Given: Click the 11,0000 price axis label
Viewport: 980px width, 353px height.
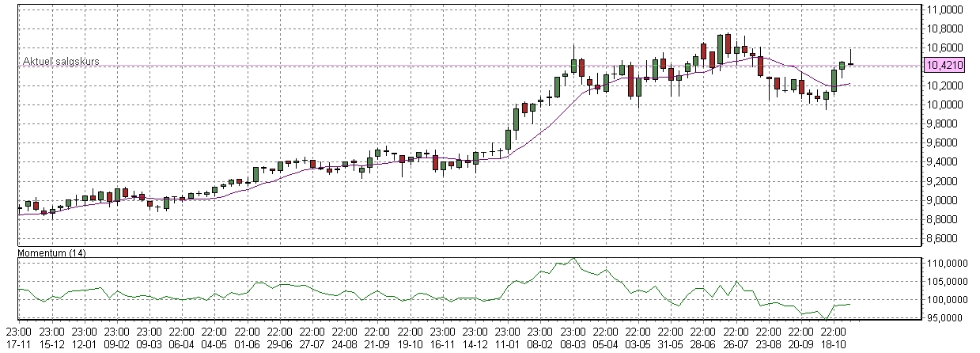Looking at the screenshot, I should tap(945, 9).
